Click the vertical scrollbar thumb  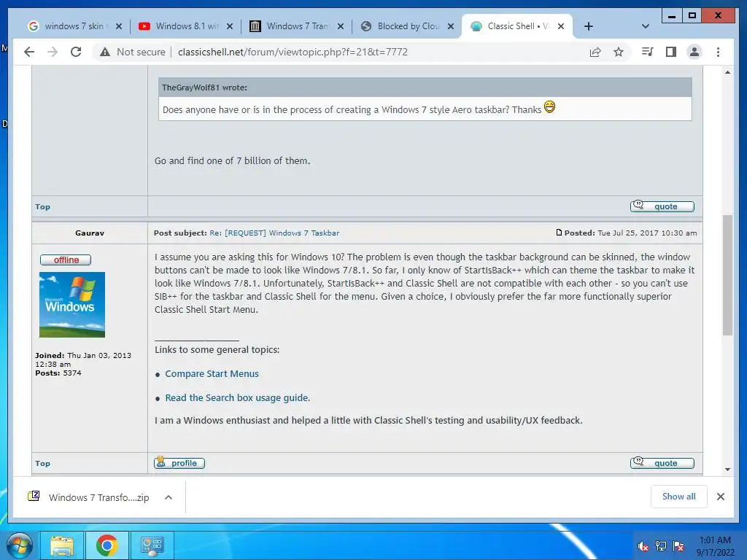pos(727,275)
